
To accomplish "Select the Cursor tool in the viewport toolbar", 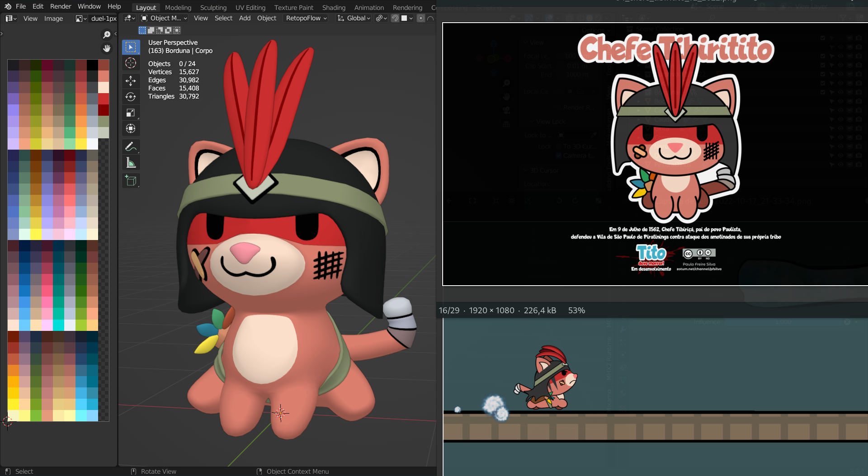I will tap(131, 63).
